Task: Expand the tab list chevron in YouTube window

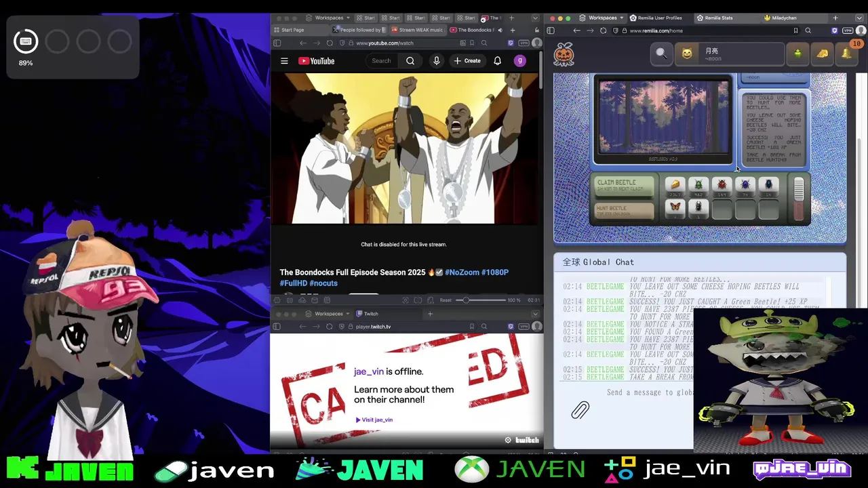Action: 535,18
